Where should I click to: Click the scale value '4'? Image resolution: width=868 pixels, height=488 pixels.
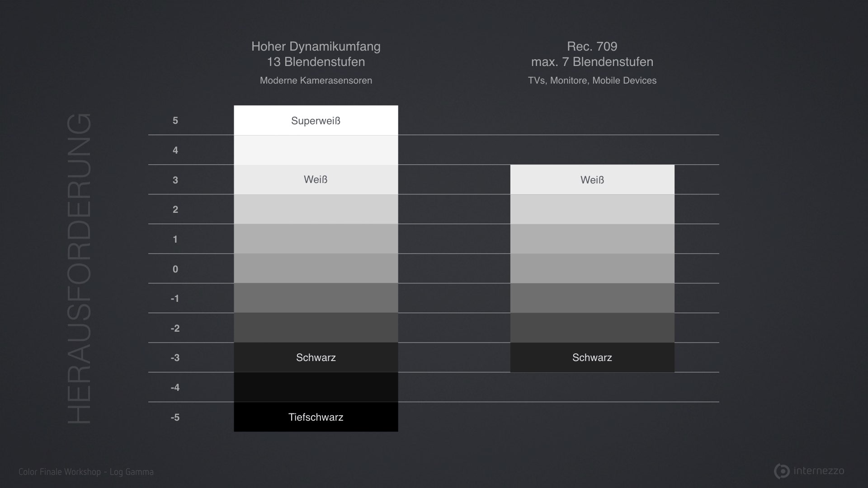(175, 150)
